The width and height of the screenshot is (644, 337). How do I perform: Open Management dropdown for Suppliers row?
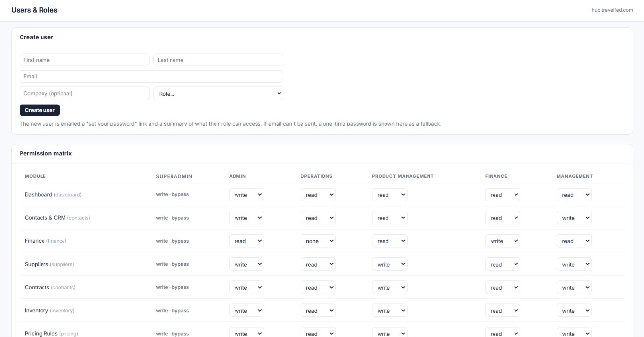pyautogui.click(x=574, y=264)
